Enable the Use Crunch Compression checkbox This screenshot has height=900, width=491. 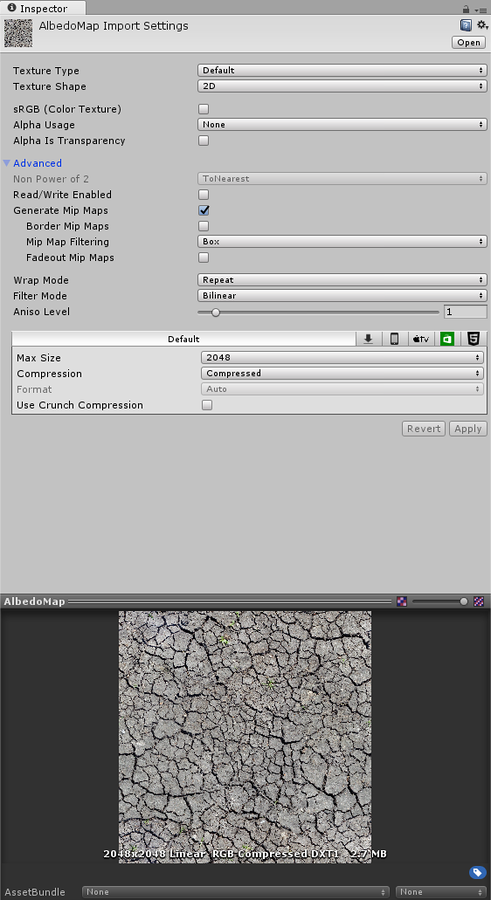point(207,405)
